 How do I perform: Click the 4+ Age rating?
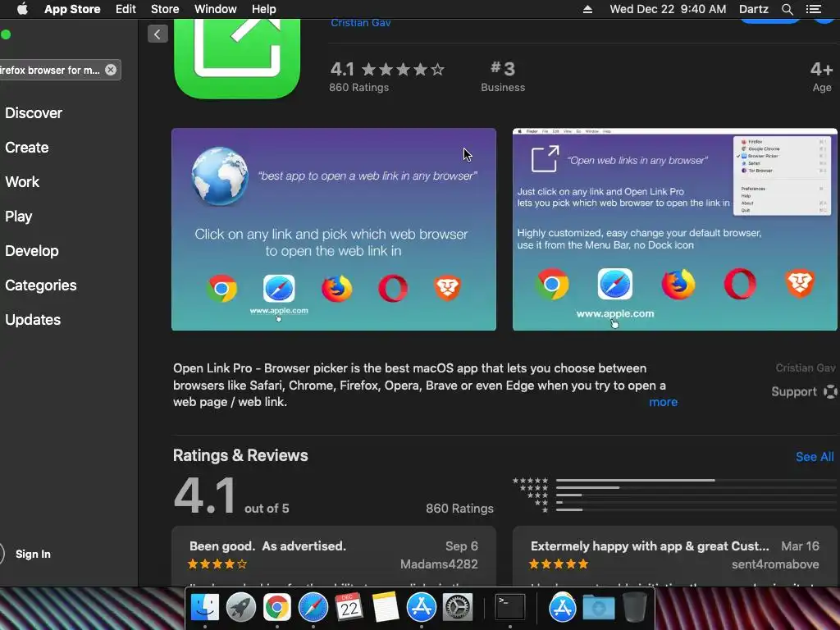(821, 77)
